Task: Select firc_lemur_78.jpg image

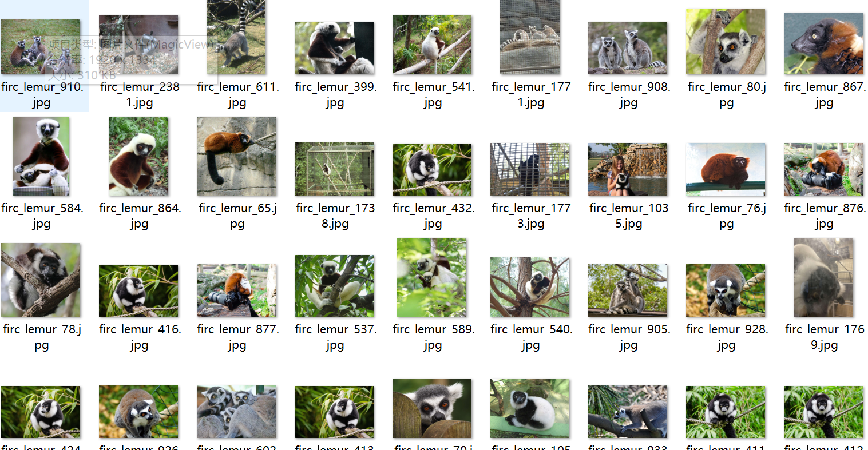Action: pyautogui.click(x=41, y=280)
